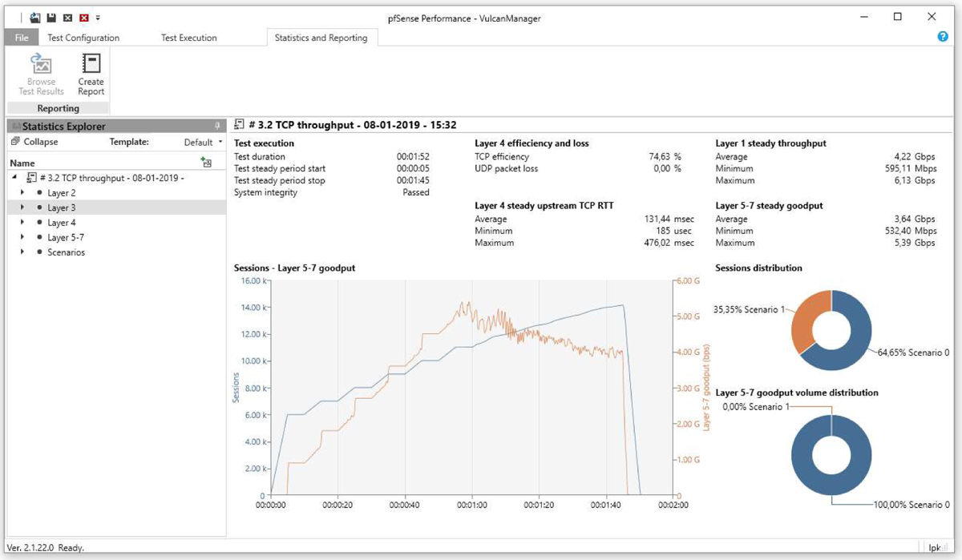962x560 pixels.
Task: Click the '100,00% Scenario 0' chart label
Action: 911,505
